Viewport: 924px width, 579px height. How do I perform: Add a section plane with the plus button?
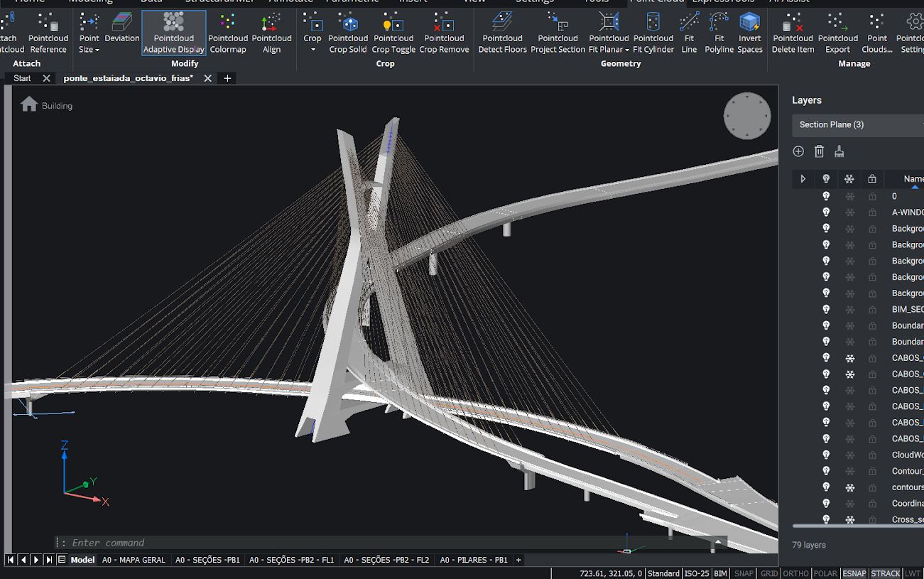click(798, 151)
